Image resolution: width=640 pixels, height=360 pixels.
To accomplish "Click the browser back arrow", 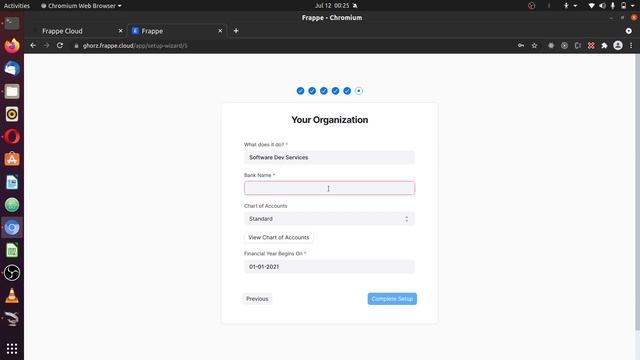I will (33, 45).
